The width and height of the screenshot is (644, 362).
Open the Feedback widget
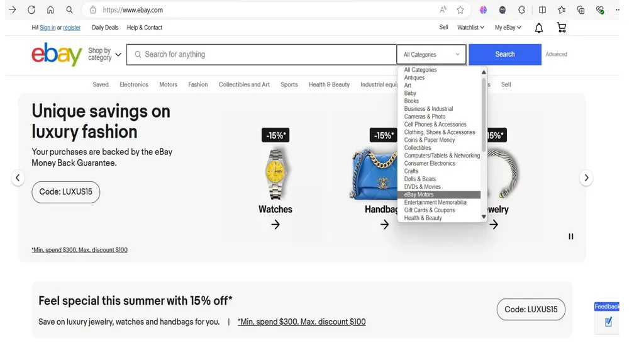click(x=607, y=317)
